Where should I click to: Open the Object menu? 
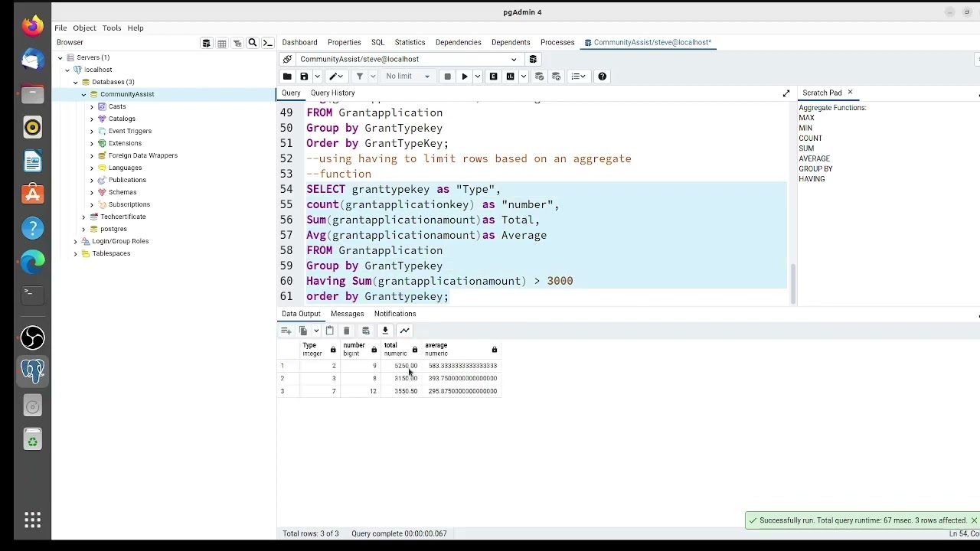[x=84, y=28]
